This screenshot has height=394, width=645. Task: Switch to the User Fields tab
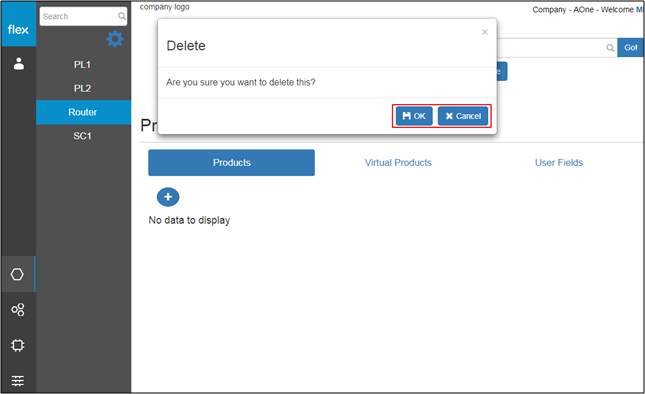pyautogui.click(x=559, y=163)
